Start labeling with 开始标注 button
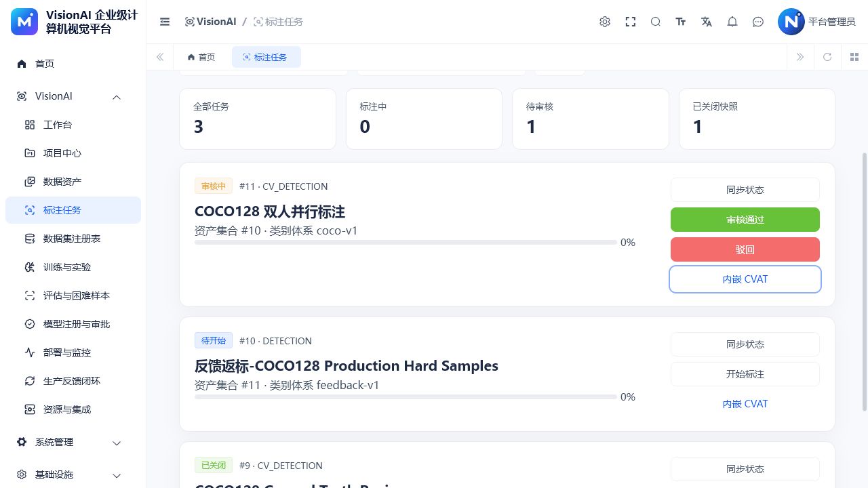The height and width of the screenshot is (488, 868). point(745,374)
